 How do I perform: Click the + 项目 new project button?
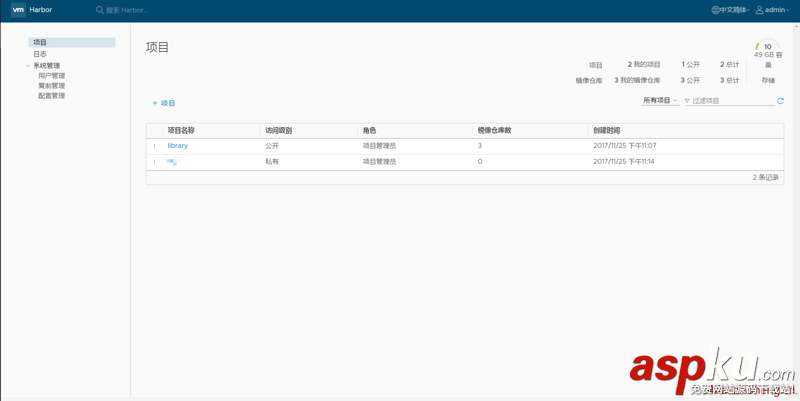164,103
